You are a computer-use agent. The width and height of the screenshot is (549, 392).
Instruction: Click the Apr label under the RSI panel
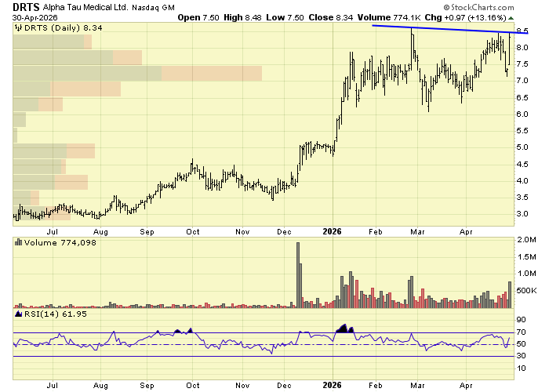pos(466,386)
